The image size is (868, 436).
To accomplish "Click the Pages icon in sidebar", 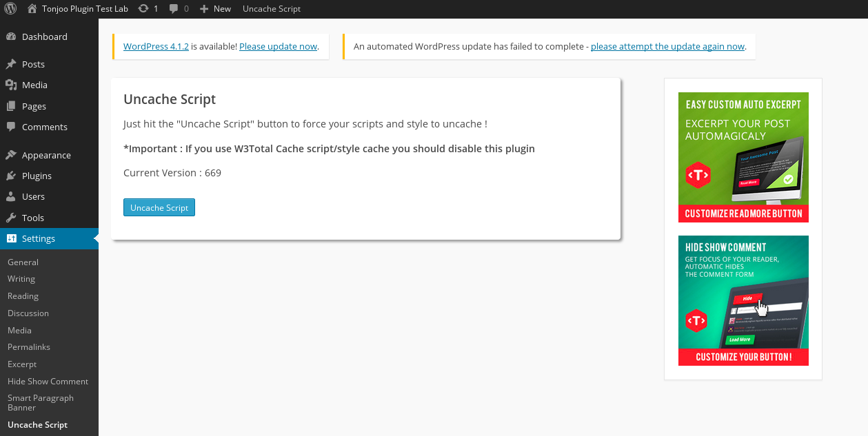I will [x=11, y=106].
